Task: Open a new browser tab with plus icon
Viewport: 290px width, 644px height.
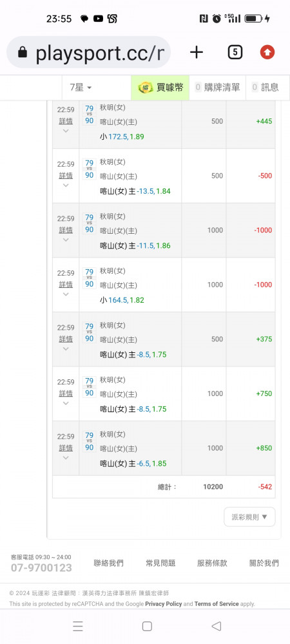Action: (197, 52)
